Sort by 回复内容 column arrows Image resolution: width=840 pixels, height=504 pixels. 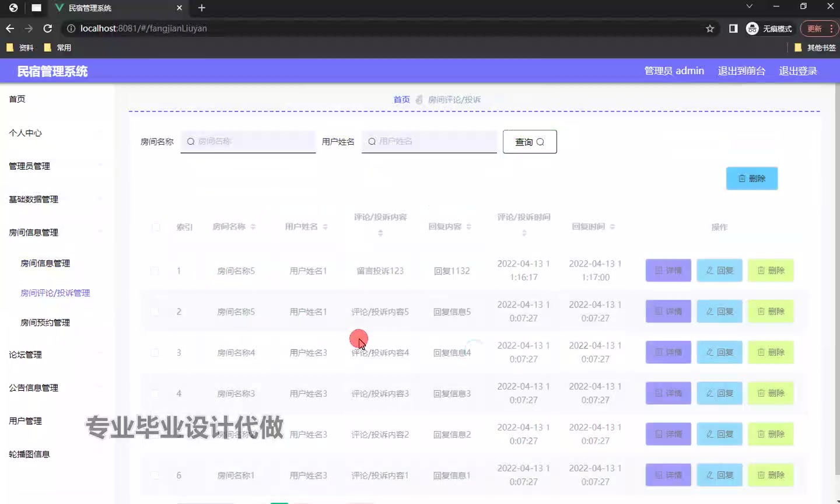coord(469,227)
